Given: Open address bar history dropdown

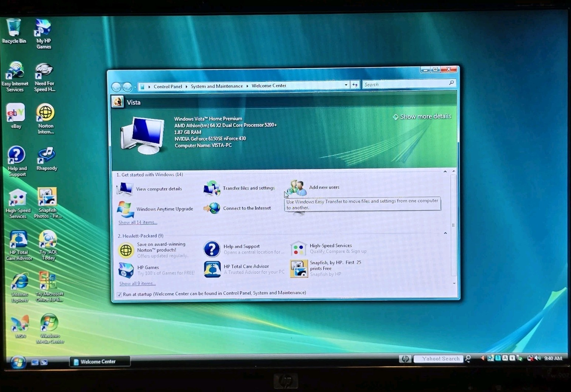Looking at the screenshot, I should click(346, 85).
